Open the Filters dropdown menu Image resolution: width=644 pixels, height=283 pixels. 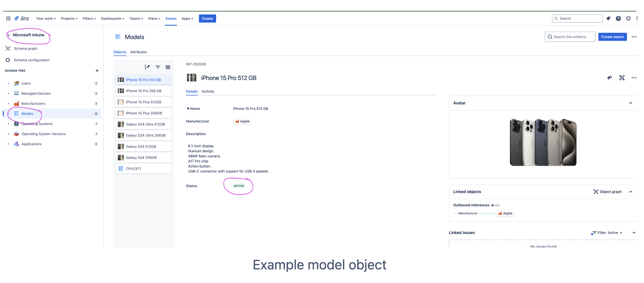point(89,18)
